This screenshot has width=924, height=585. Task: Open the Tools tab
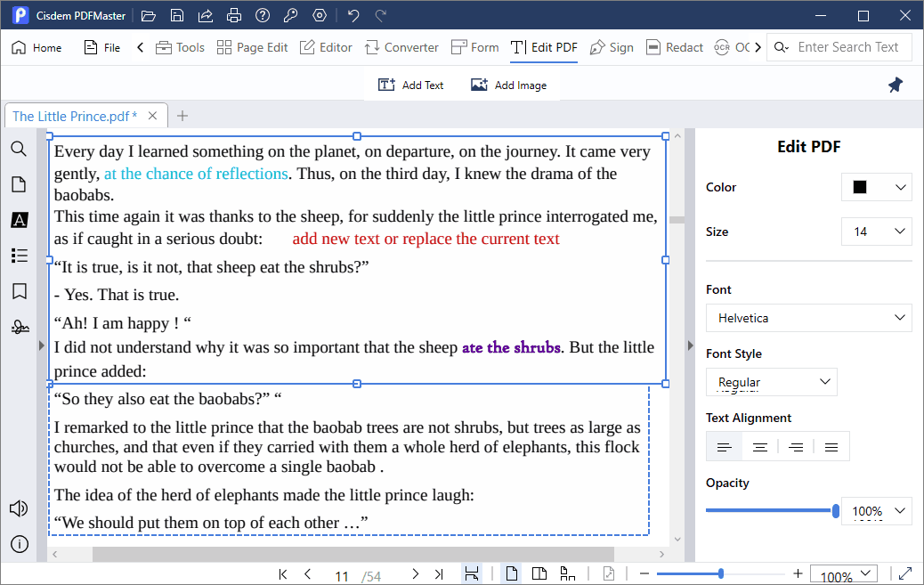tap(181, 47)
